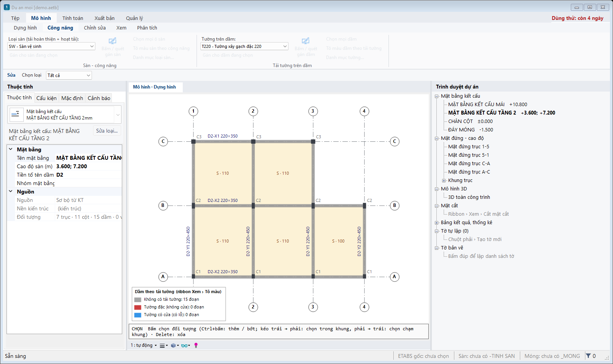Click the app icon in the title bar
The width and height of the screenshot is (613, 364).
pos(7,7)
